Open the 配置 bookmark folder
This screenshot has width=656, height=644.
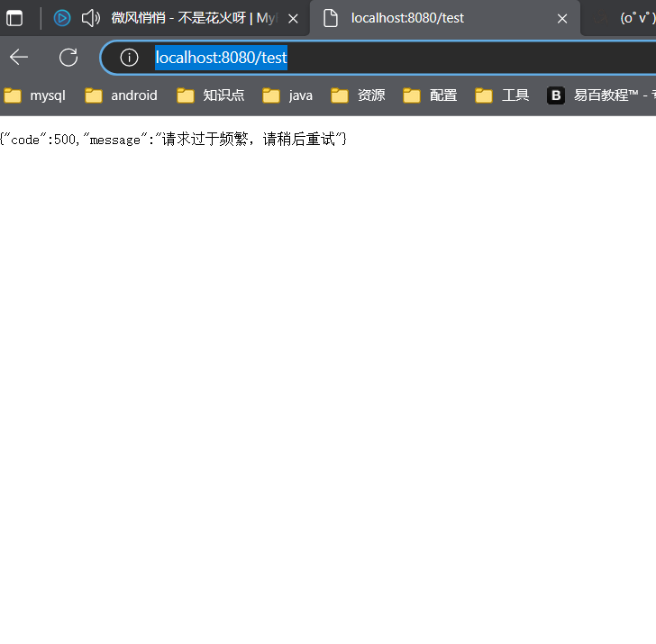[430, 95]
